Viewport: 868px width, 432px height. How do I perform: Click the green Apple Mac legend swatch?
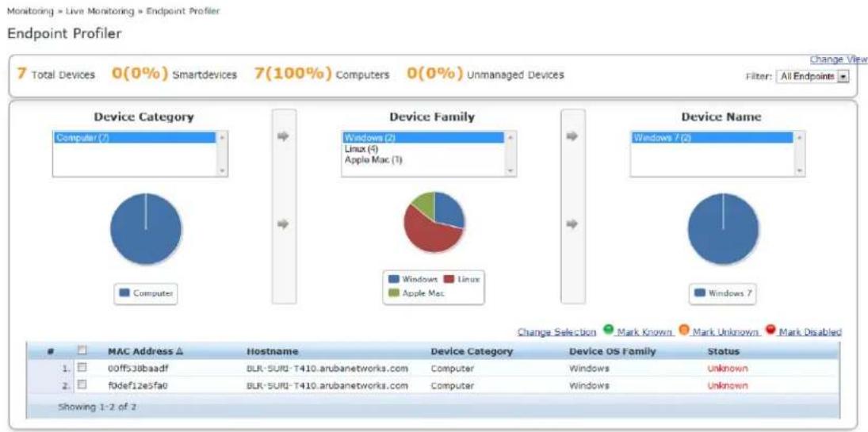click(x=394, y=293)
